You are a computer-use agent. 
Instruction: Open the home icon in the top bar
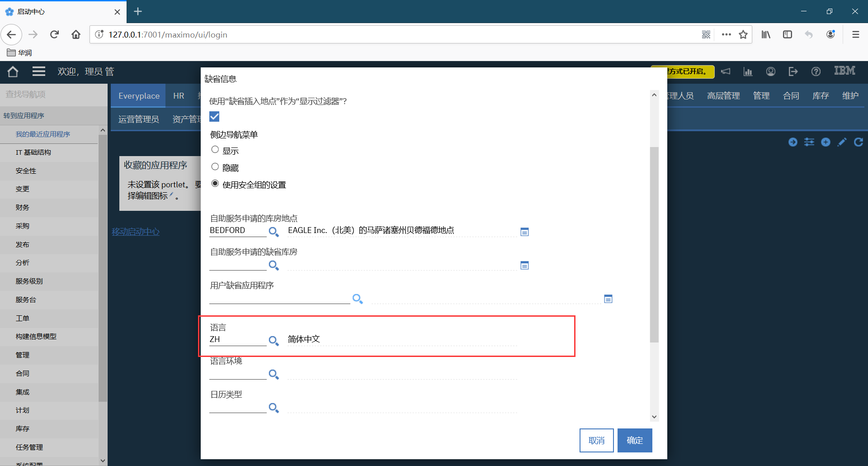[x=12, y=71]
